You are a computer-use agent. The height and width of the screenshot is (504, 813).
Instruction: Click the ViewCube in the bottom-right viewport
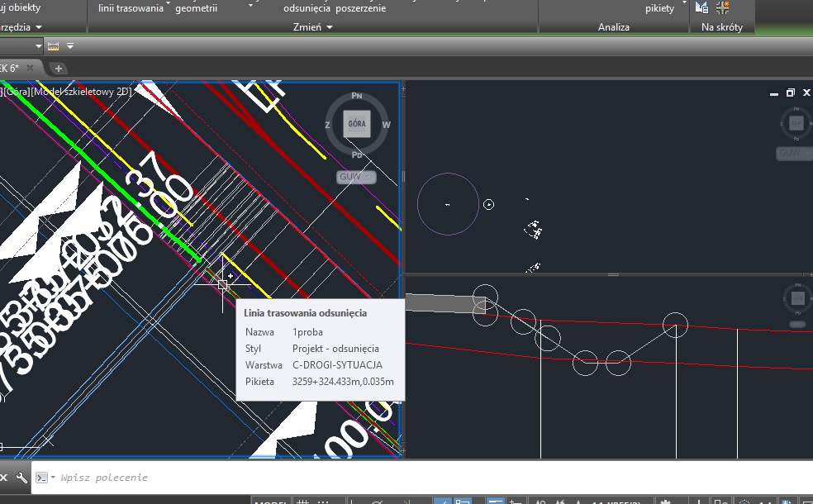tap(797, 298)
